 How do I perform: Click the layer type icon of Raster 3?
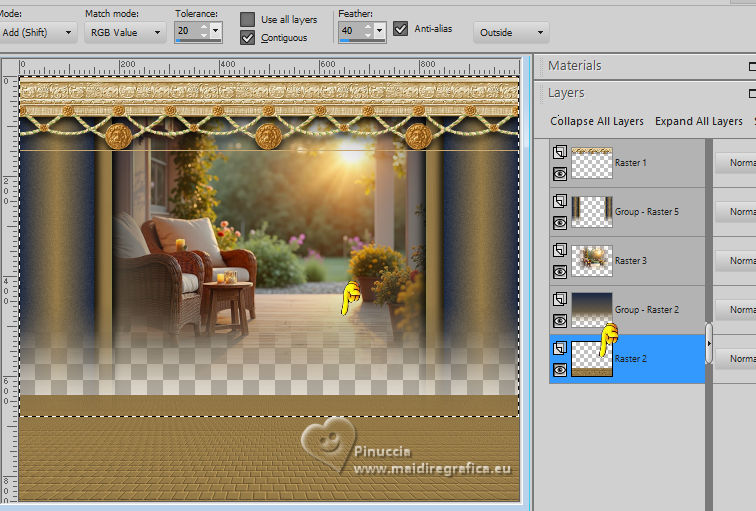[x=560, y=250]
